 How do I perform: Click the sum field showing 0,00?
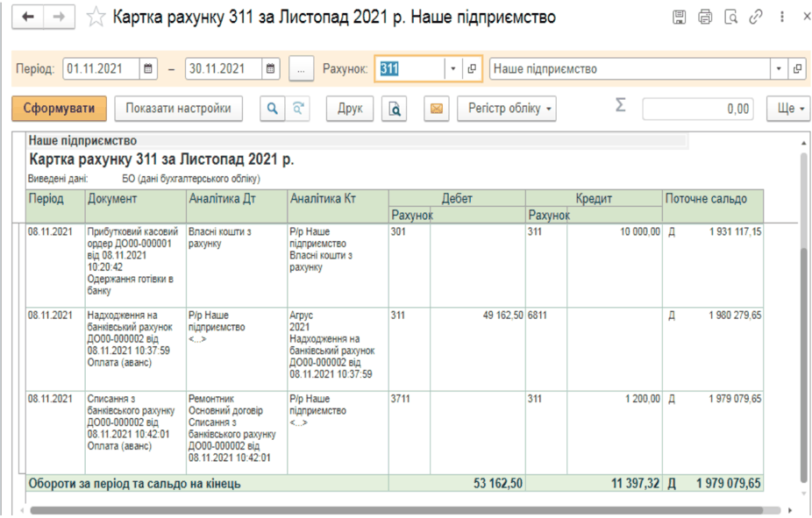click(x=697, y=109)
